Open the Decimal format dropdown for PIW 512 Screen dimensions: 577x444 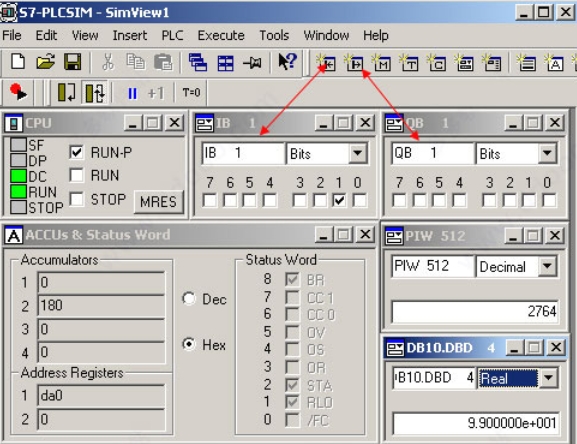click(x=547, y=266)
